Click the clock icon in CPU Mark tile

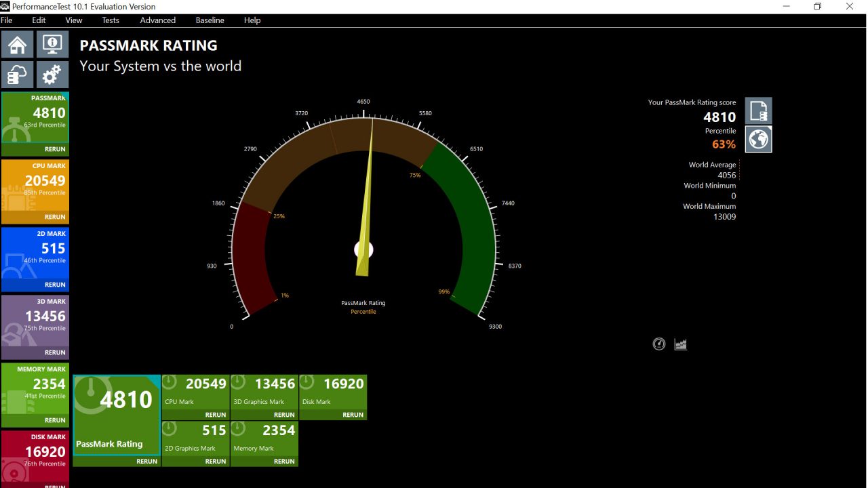click(170, 382)
